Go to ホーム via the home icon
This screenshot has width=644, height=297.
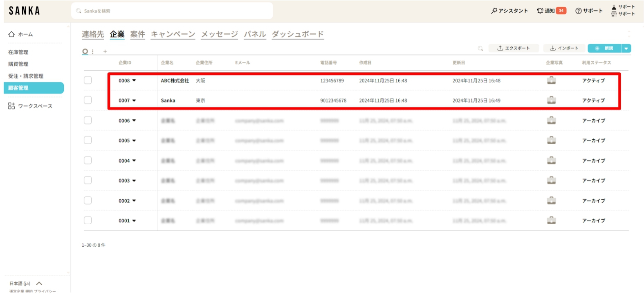11,34
